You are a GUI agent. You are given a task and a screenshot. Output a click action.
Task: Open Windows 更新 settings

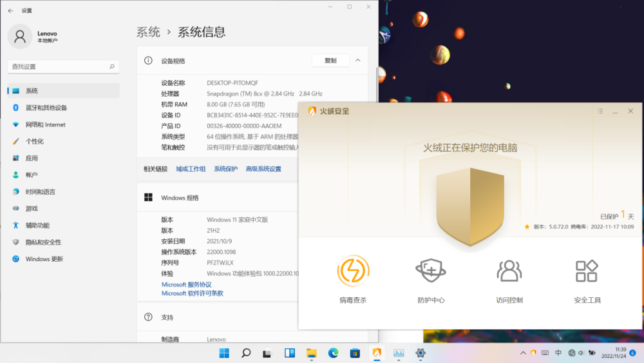64,259
